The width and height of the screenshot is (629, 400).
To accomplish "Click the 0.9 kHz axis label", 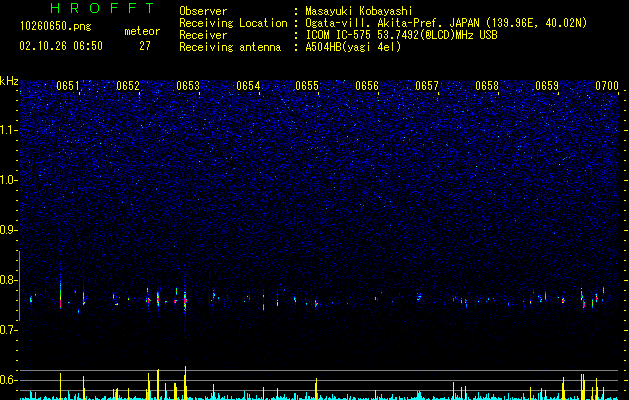I will [x=9, y=230].
